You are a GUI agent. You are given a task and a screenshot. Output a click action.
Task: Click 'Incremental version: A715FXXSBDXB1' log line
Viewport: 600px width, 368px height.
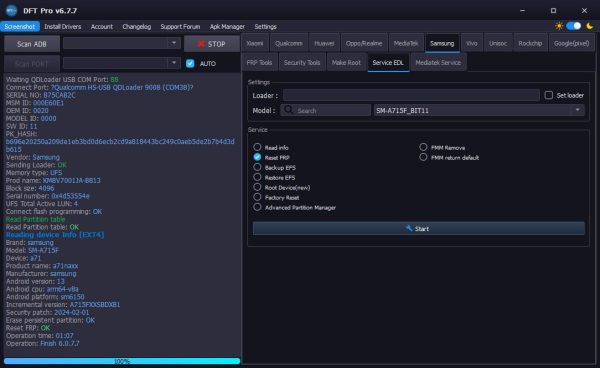click(x=63, y=304)
